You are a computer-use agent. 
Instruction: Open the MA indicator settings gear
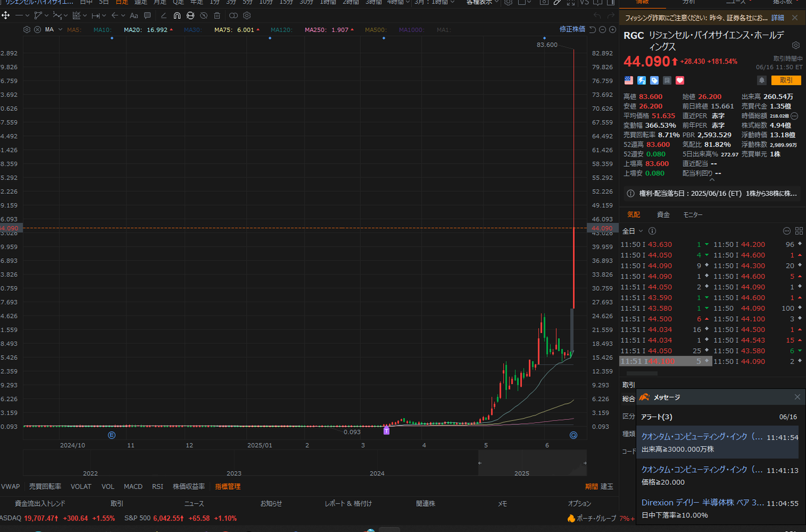coord(26,30)
